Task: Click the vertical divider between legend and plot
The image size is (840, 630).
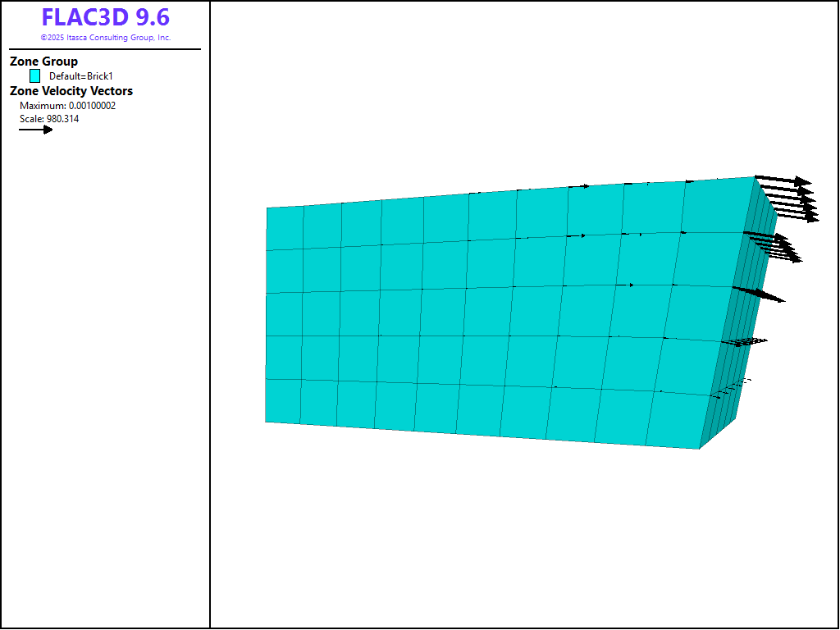Action: (x=210, y=328)
